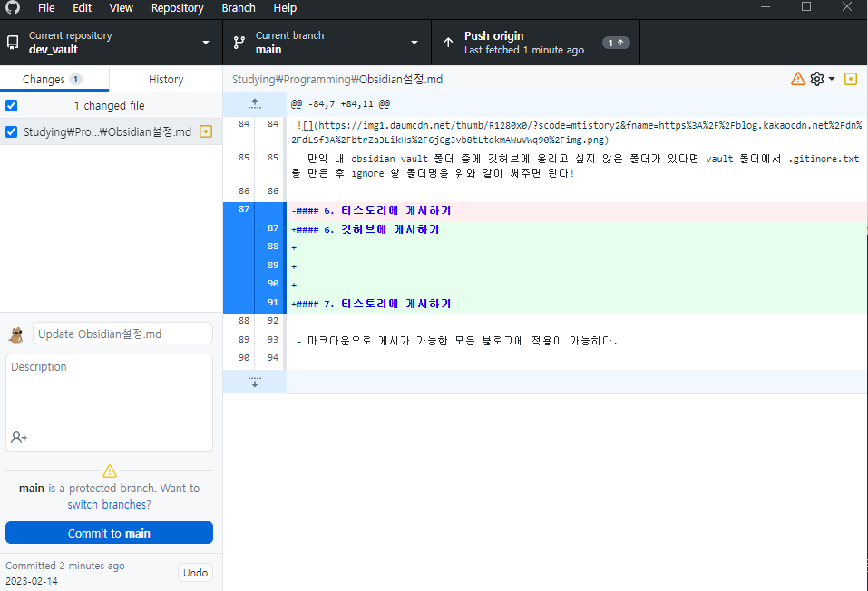Image resolution: width=868 pixels, height=591 pixels.
Task: Open the Repository menu
Action: click(177, 8)
